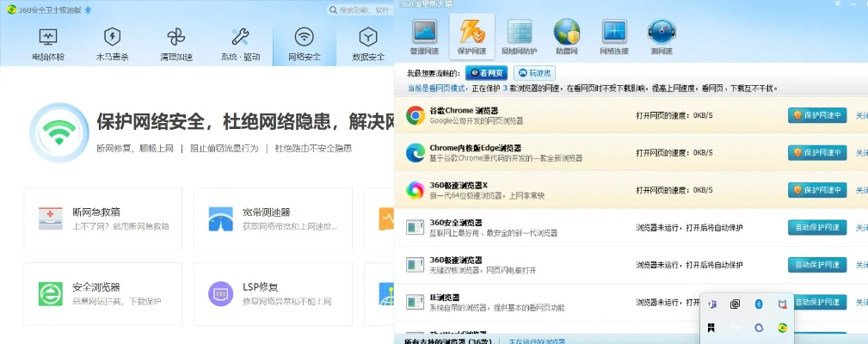Focus the 搜索功能、软件 search field
Viewport: 868px width, 344px height.
click(361, 10)
